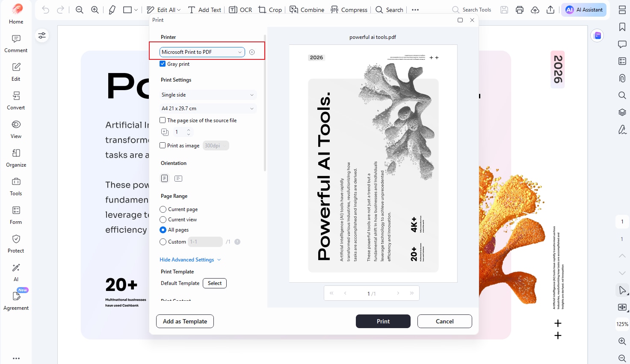Click the Save disk icon
This screenshot has width=630, height=364.
(x=504, y=9)
